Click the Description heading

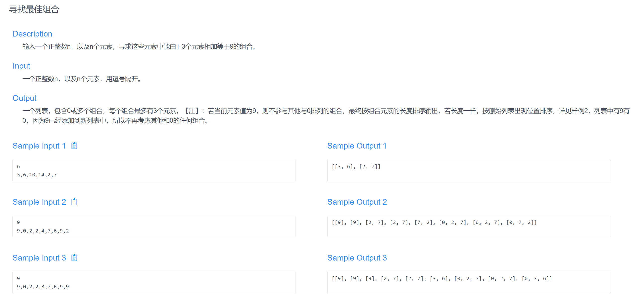click(x=33, y=34)
